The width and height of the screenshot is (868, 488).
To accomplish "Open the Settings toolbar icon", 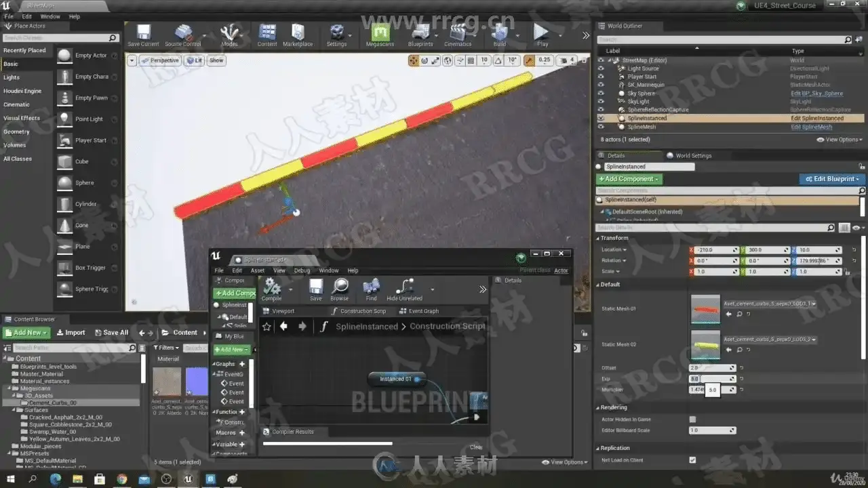I will point(336,35).
